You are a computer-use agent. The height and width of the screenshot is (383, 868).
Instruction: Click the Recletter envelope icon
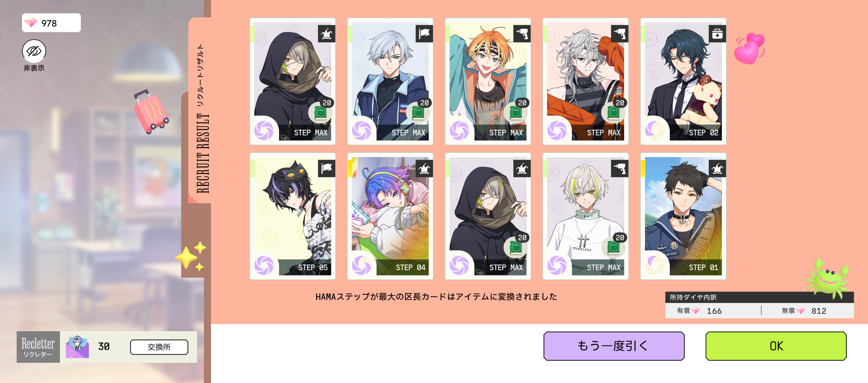(77, 347)
